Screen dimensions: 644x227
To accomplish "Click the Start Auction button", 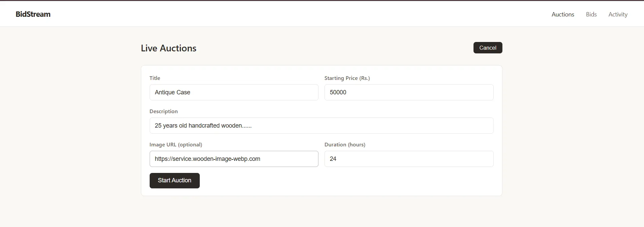I will (x=175, y=181).
